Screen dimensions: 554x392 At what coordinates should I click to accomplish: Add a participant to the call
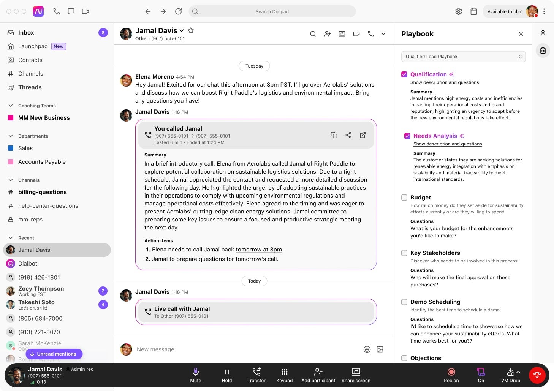pos(318,375)
